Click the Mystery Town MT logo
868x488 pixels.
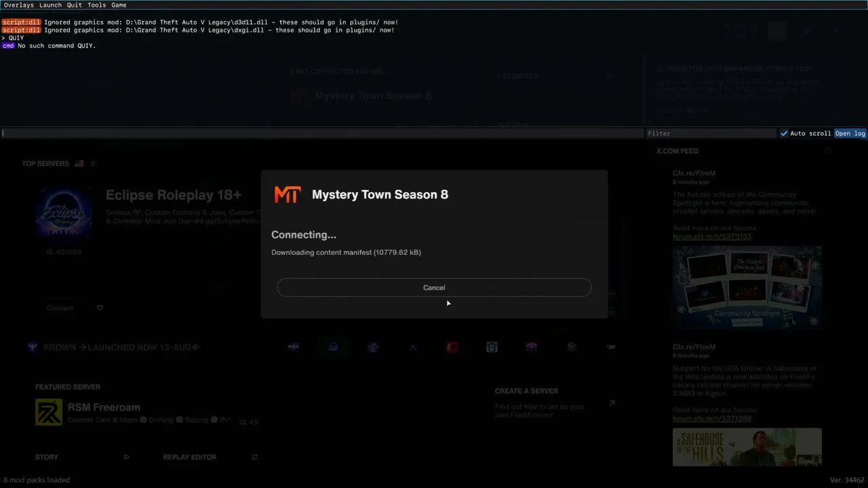coord(288,195)
